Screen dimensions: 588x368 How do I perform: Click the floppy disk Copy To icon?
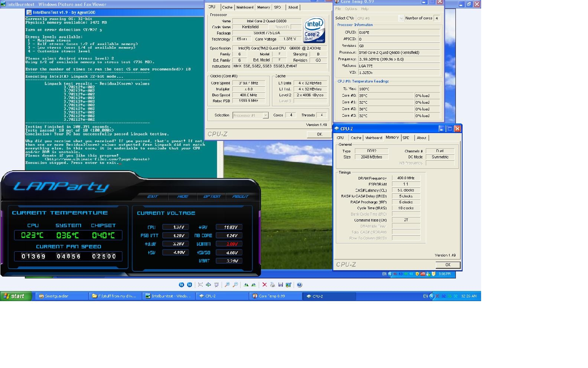click(281, 285)
